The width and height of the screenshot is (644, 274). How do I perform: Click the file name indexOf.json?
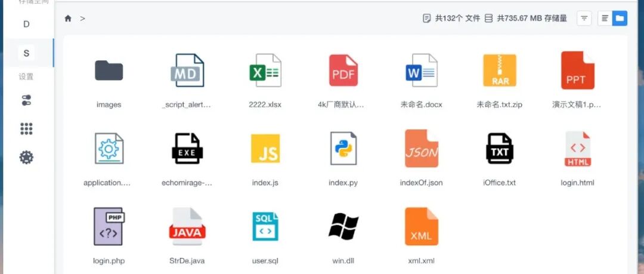click(422, 183)
